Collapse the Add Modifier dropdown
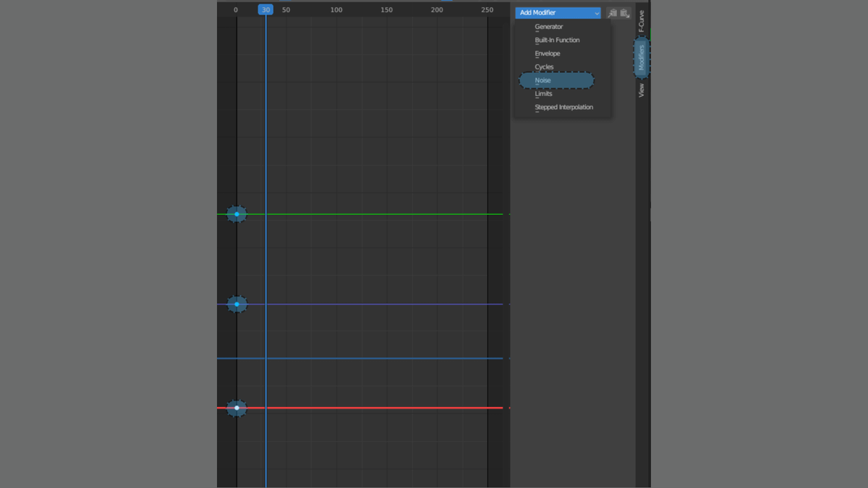 558,13
